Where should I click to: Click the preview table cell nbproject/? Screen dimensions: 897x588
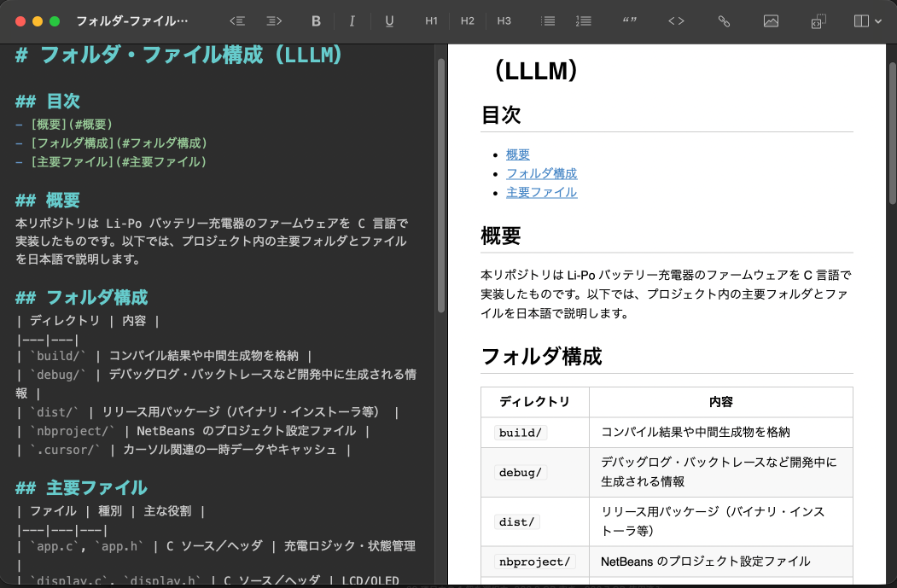coord(534,562)
